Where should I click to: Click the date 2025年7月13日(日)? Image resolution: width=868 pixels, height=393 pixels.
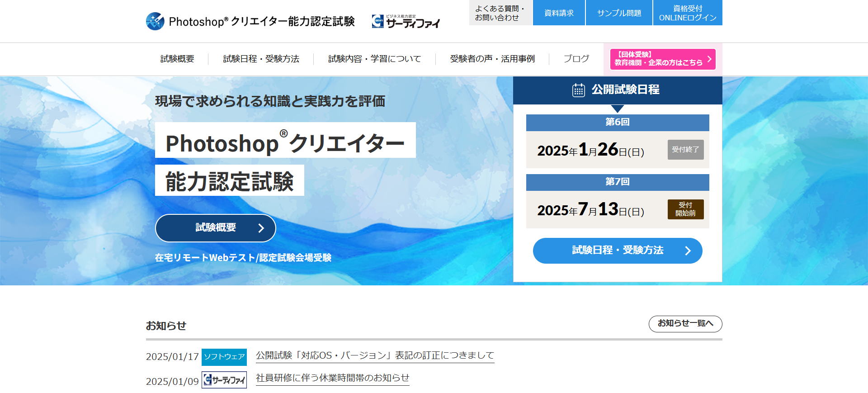pyautogui.click(x=591, y=209)
